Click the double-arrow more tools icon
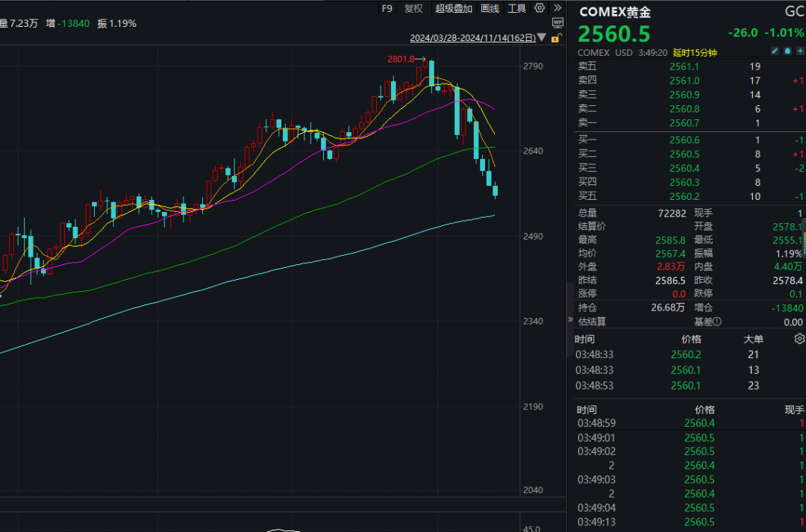This screenshot has height=532, width=806. tap(557, 8)
